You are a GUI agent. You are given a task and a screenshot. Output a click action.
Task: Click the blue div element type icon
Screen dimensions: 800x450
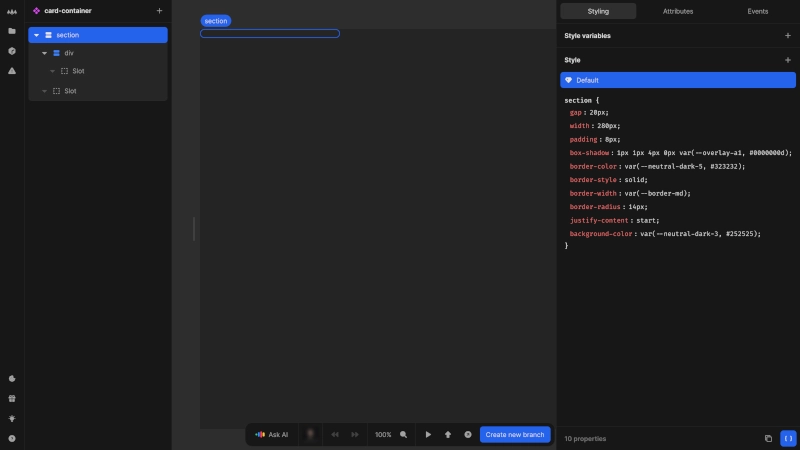(x=57, y=53)
